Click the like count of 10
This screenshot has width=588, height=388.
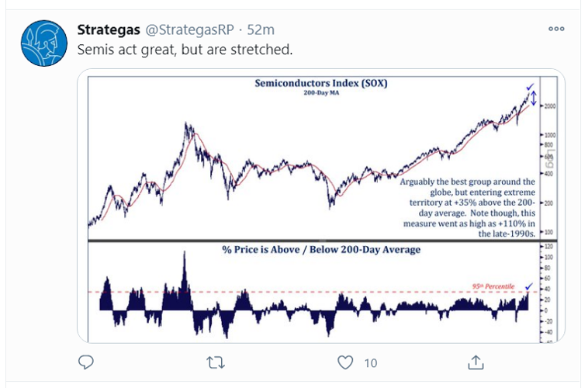[371, 362]
